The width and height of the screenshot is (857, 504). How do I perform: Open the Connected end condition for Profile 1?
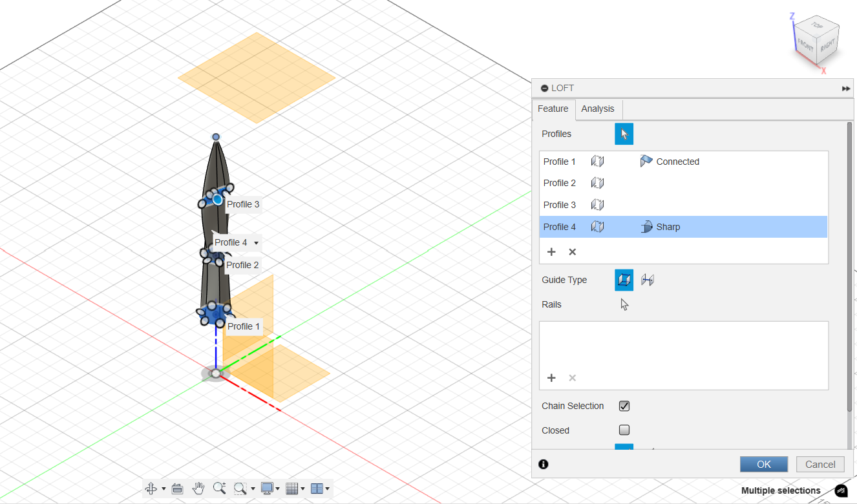coord(670,162)
